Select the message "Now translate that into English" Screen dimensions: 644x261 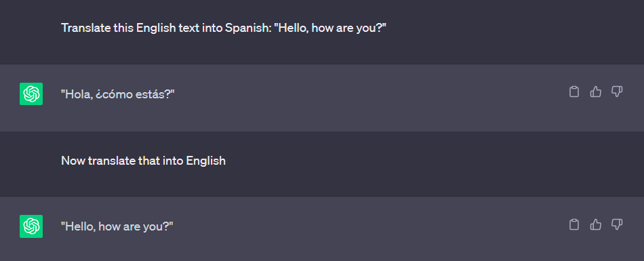(143, 160)
